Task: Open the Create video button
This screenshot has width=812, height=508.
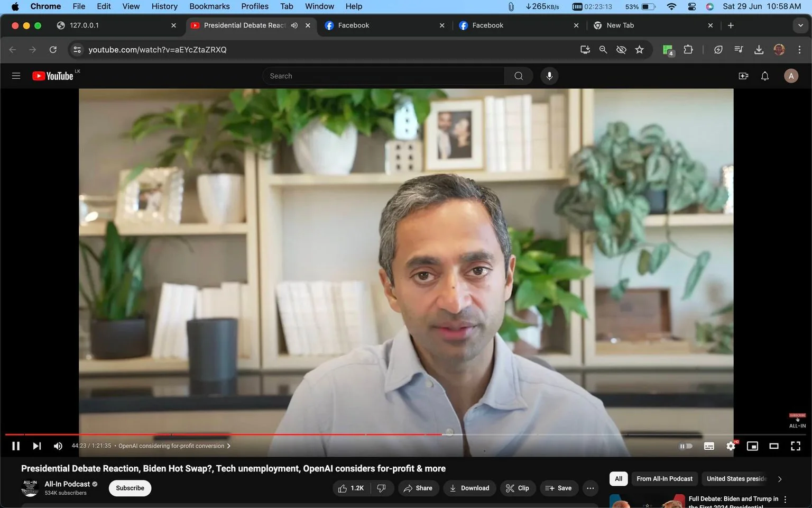Action: [x=743, y=76]
